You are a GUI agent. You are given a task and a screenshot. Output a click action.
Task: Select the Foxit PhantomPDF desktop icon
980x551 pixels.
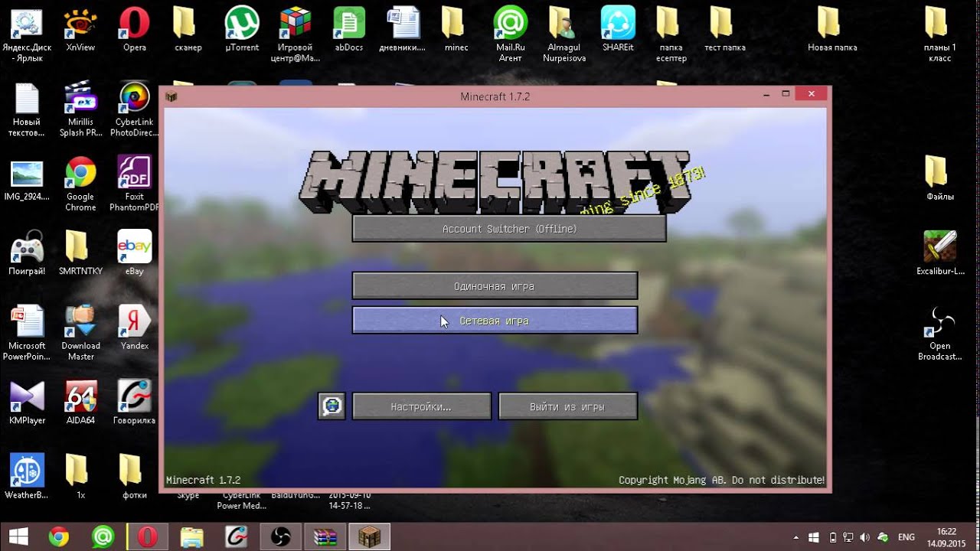tap(134, 184)
